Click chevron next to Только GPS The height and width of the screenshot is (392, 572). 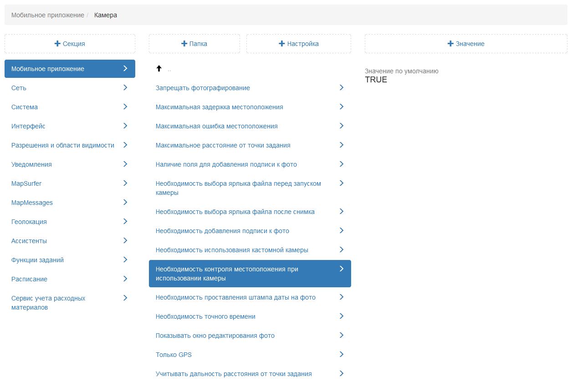click(342, 354)
